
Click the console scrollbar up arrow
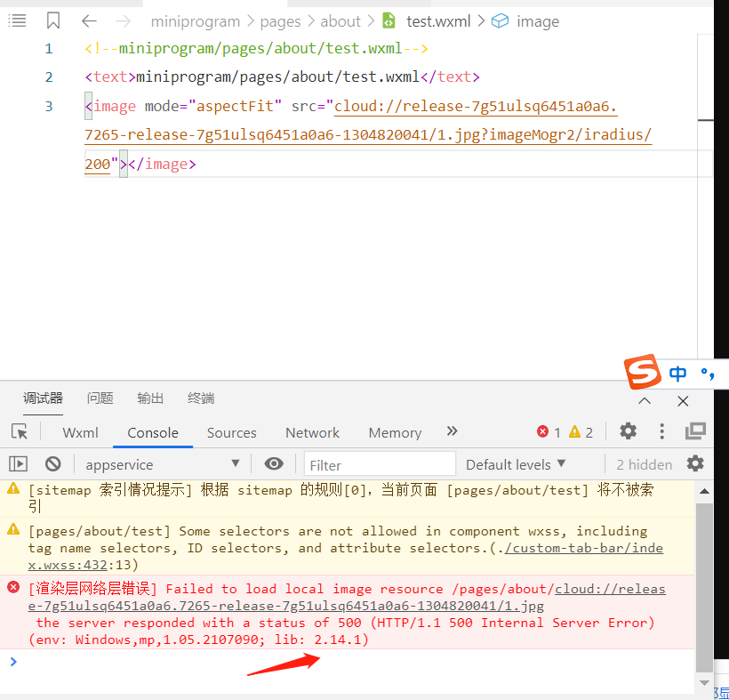point(704,491)
